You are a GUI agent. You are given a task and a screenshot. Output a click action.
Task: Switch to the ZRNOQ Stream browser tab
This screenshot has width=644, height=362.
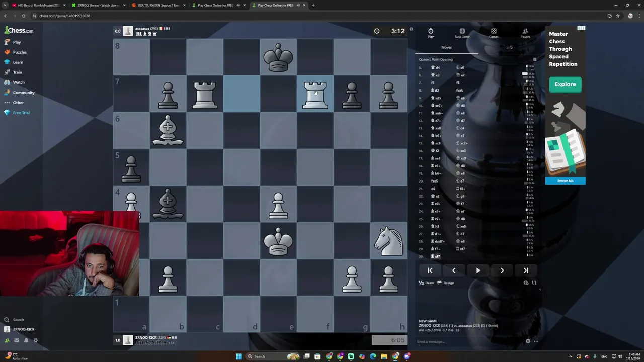[98, 5]
